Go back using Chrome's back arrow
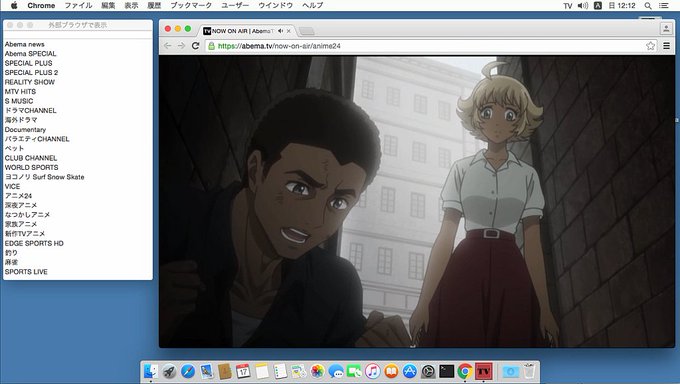The width and height of the screenshot is (680, 384). click(x=167, y=46)
